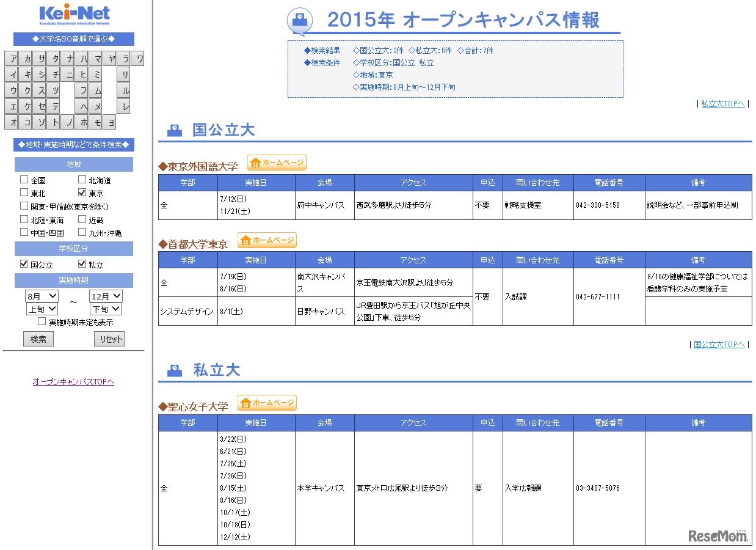Select ア from the kana index
Viewport: 756px width, 550px height.
[10, 58]
